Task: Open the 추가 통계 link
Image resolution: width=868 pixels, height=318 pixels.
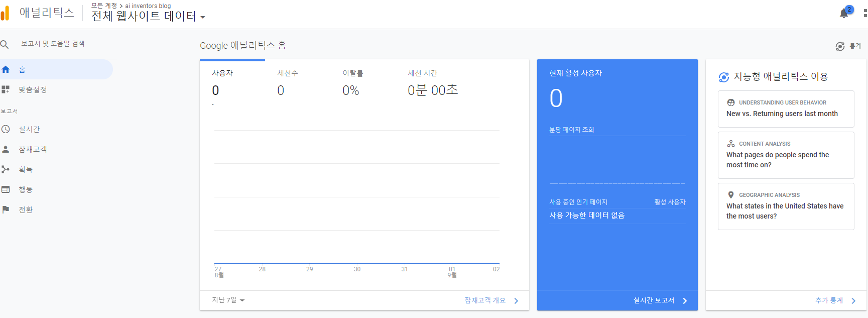Action: (829, 300)
